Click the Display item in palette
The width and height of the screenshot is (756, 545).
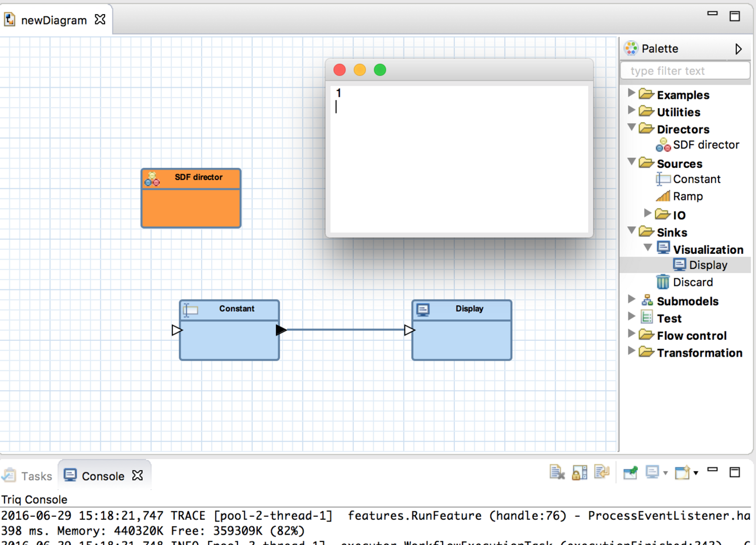[707, 265]
